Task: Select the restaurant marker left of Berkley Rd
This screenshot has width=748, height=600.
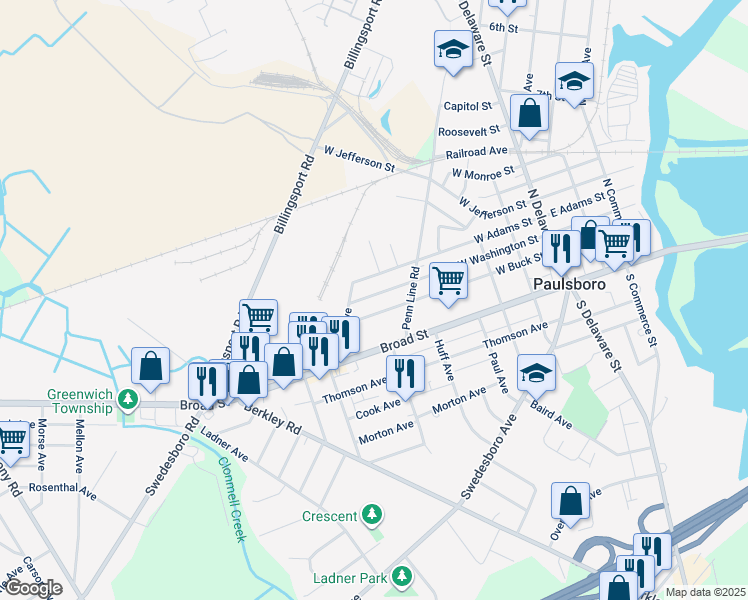Action: pyautogui.click(x=208, y=383)
